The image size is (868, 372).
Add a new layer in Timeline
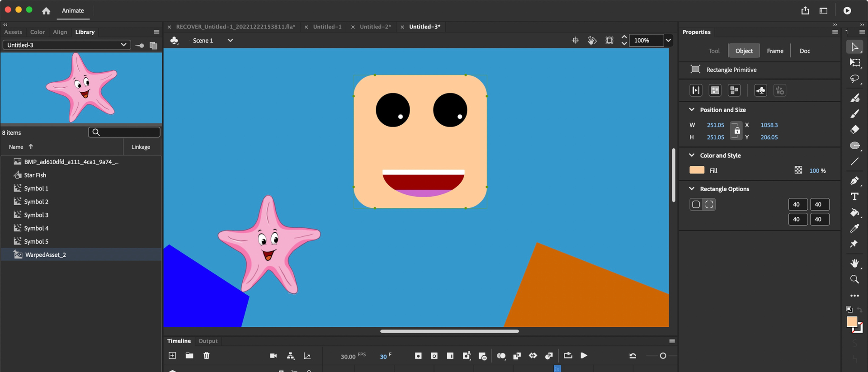[172, 356]
